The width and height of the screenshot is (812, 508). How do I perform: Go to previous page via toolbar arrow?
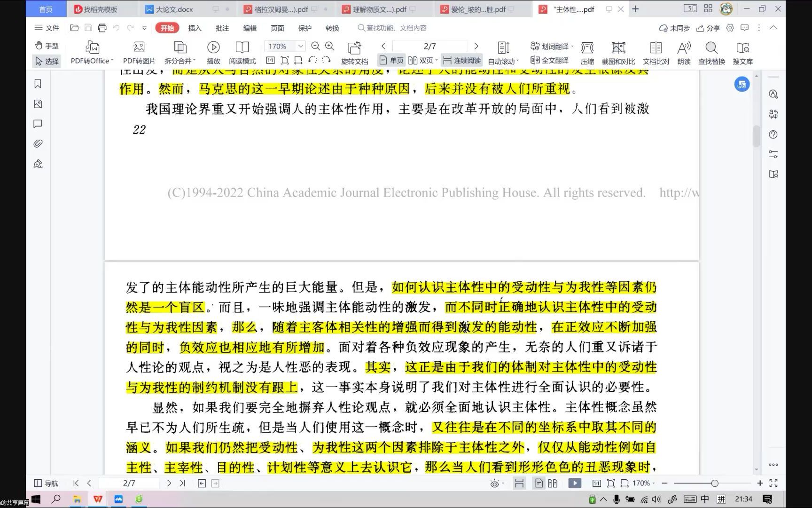(383, 46)
